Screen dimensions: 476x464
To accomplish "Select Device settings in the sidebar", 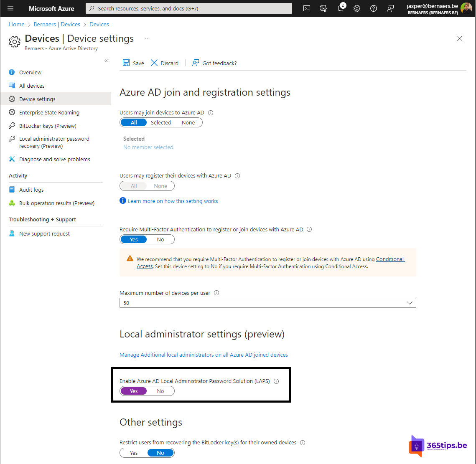I will pos(56,99).
